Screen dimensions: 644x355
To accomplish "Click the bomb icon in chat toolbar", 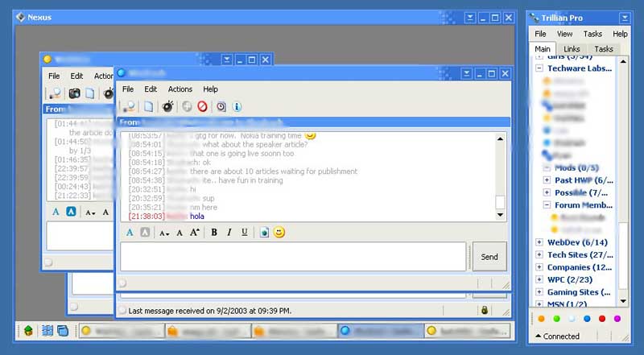I will (x=167, y=106).
